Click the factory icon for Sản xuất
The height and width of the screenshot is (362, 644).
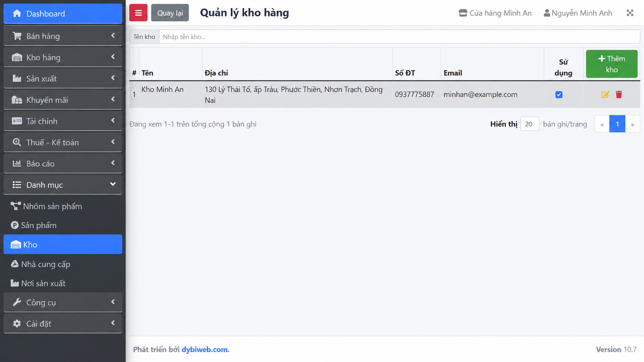[17, 78]
